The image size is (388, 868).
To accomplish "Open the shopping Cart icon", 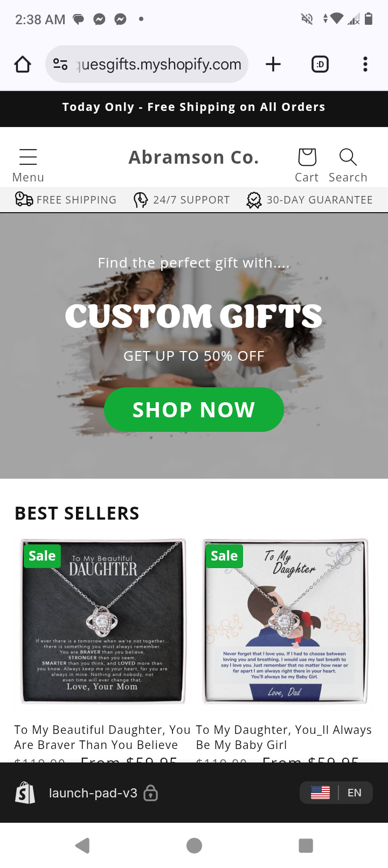I will pos(307,157).
